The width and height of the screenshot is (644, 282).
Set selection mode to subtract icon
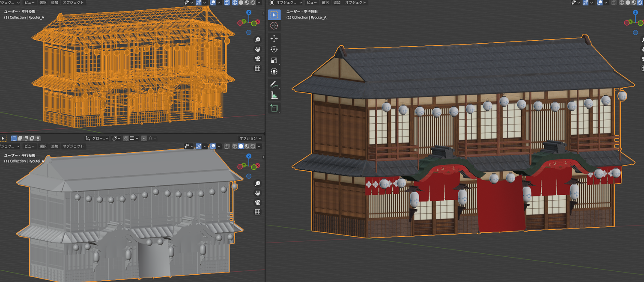click(26, 138)
